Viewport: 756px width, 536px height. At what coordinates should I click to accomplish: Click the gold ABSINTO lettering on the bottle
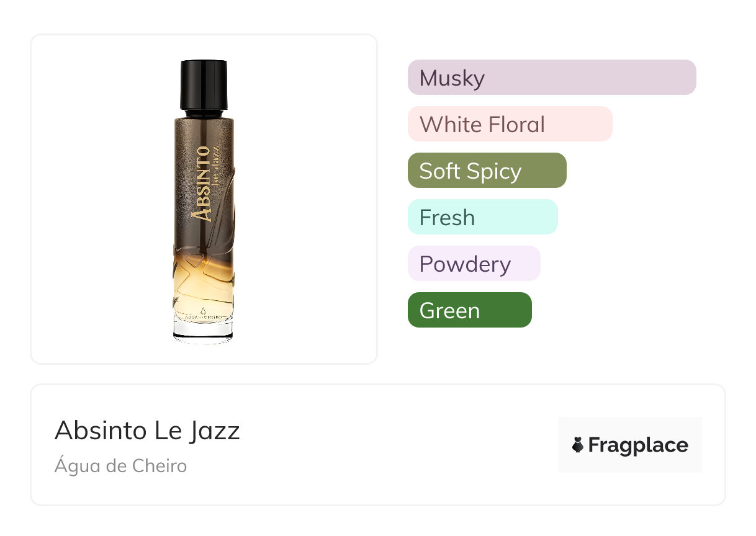tap(201, 182)
